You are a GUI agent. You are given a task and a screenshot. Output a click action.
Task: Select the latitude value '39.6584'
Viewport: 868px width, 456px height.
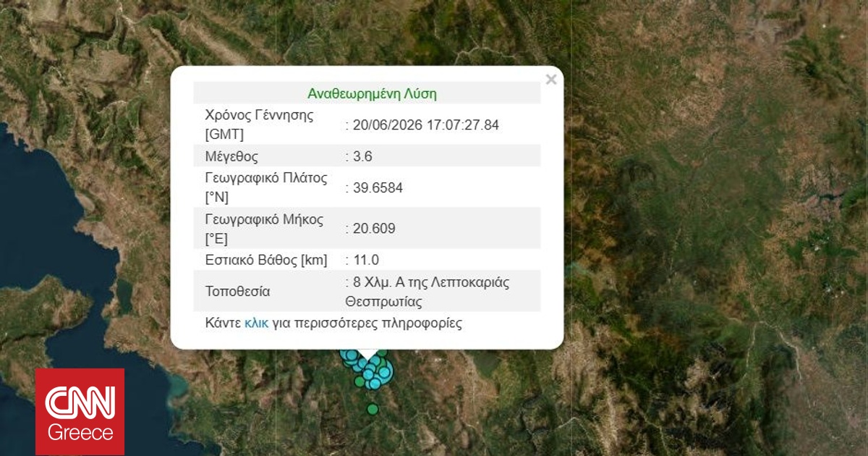(x=378, y=188)
